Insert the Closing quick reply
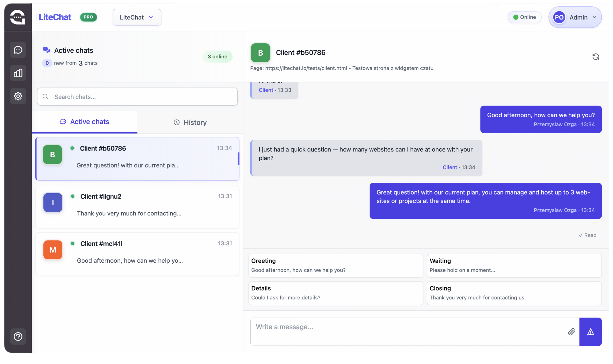Image resolution: width=613 pixels, height=364 pixels. point(514,293)
